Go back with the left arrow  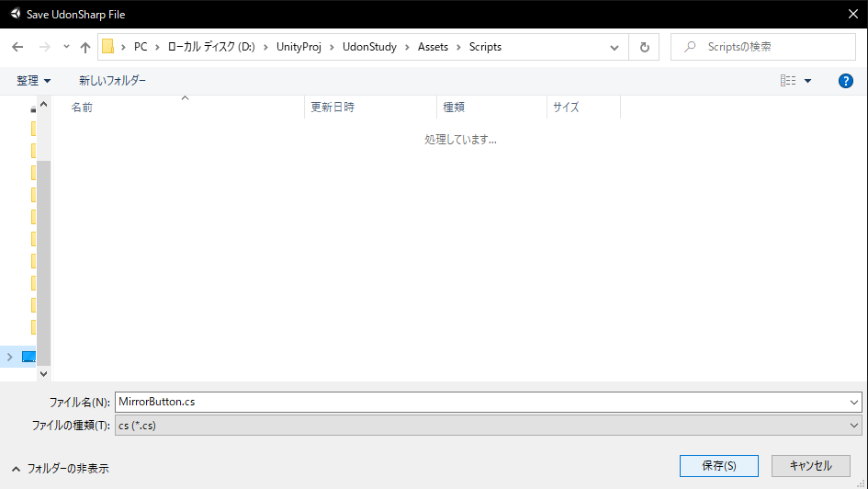(17, 47)
